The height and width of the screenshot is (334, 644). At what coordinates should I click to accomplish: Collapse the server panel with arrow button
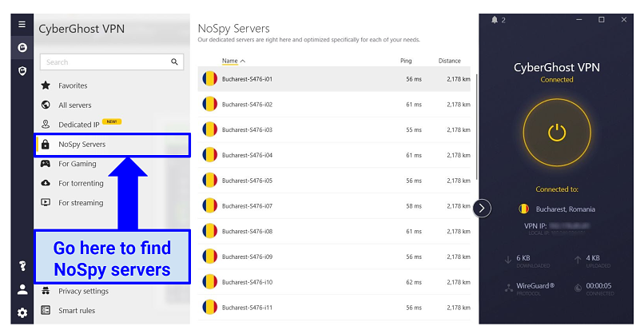[482, 209]
